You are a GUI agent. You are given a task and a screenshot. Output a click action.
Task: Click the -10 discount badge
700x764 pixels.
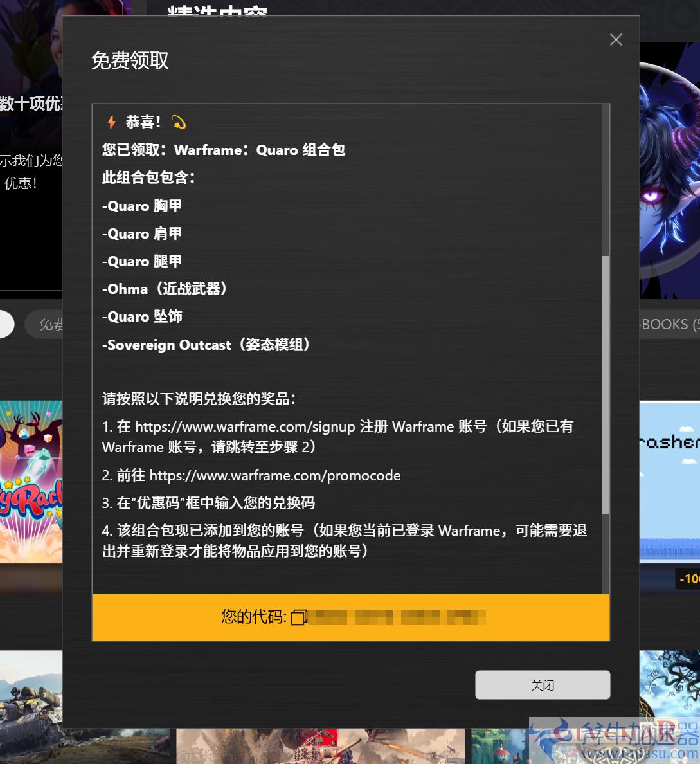[x=688, y=579]
